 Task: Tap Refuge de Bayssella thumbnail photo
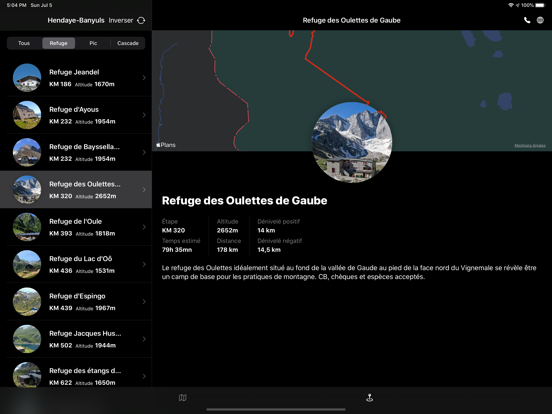pos(27,152)
